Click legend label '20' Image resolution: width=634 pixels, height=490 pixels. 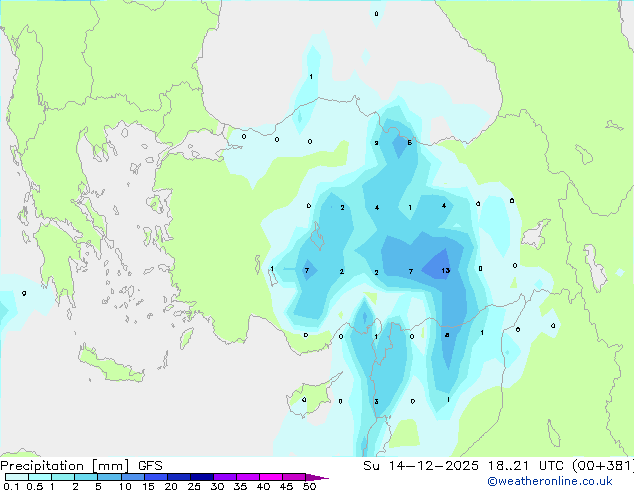(171, 486)
